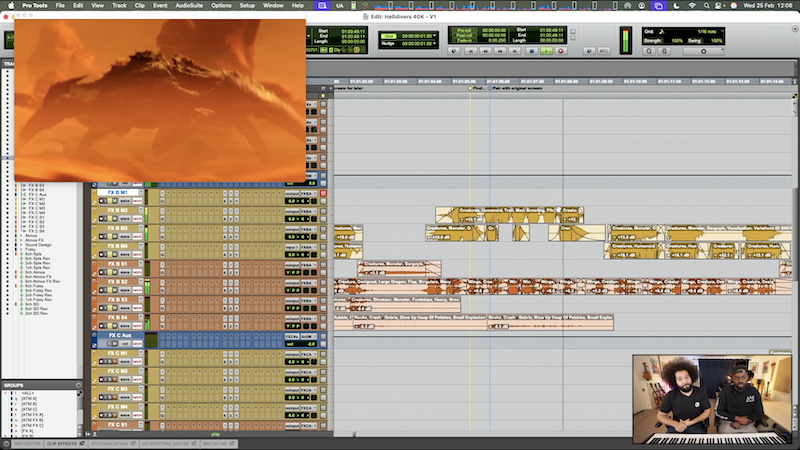Click the output level meter in the toolbar

627,41
